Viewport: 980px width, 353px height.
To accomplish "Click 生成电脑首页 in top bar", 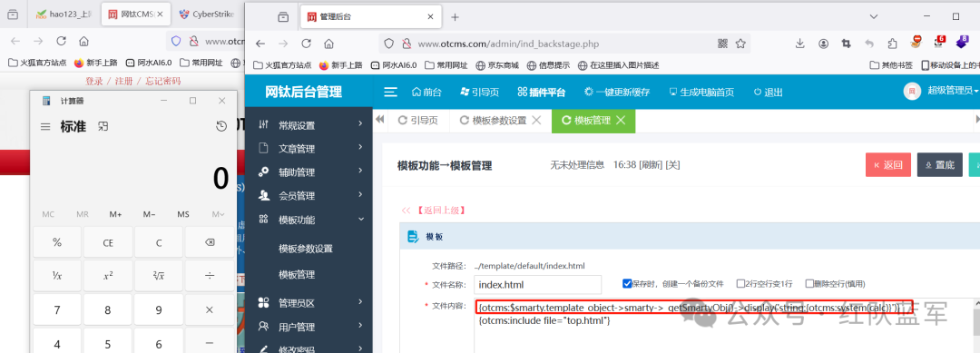I will tap(701, 93).
